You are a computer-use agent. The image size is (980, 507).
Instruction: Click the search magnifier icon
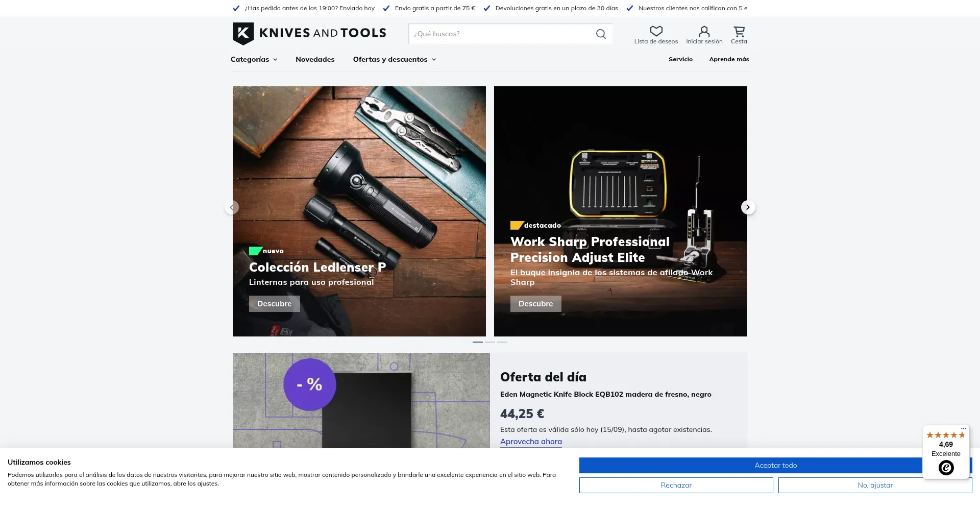pyautogui.click(x=601, y=34)
